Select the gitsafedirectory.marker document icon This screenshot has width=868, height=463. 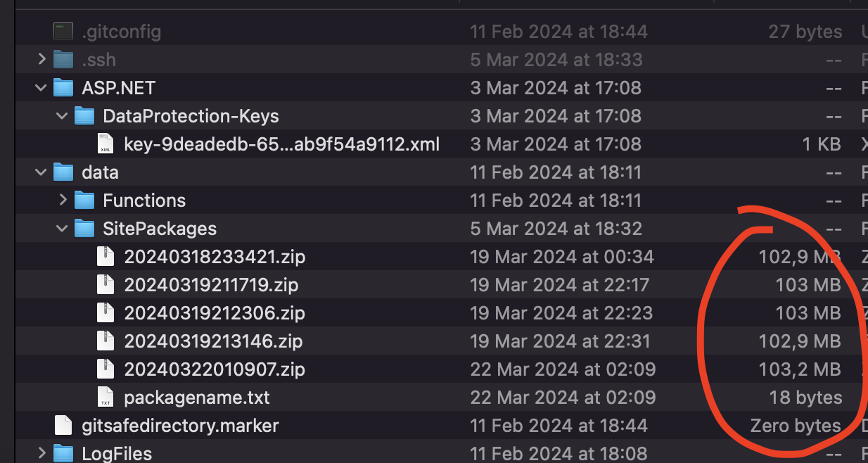(x=63, y=426)
